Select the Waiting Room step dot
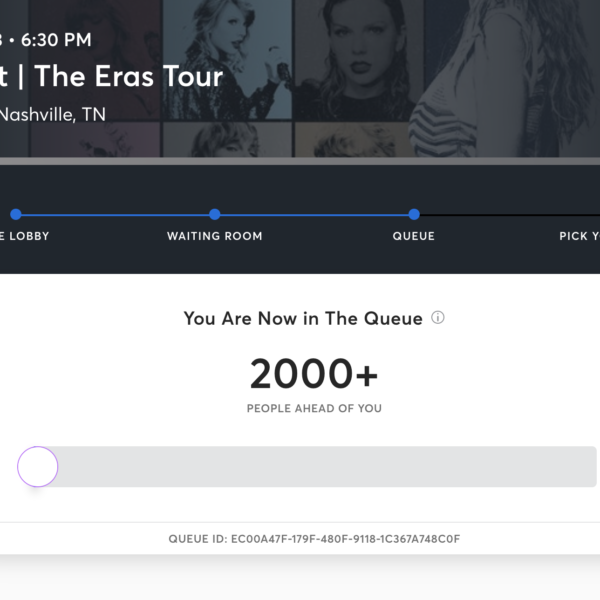Screen dimensions: 600x600 [215, 214]
